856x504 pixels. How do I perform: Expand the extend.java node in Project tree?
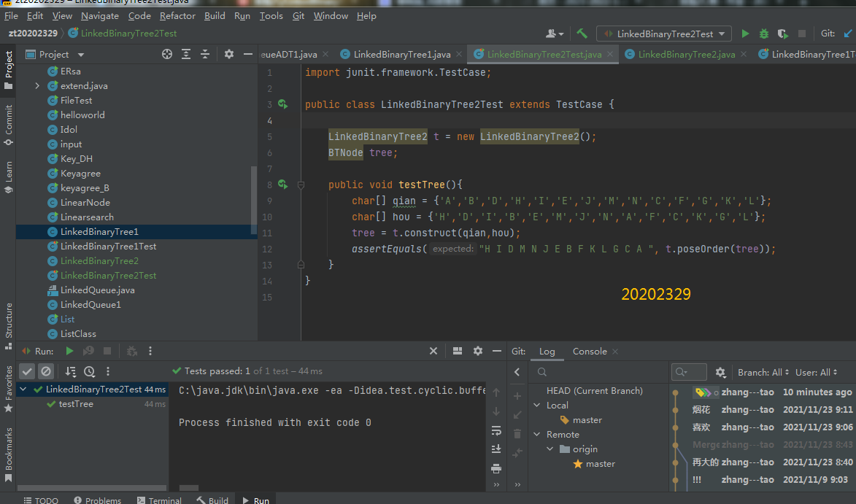tap(37, 86)
